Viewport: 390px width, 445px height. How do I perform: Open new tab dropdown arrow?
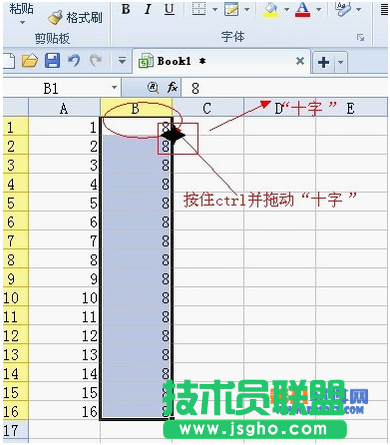click(x=340, y=62)
